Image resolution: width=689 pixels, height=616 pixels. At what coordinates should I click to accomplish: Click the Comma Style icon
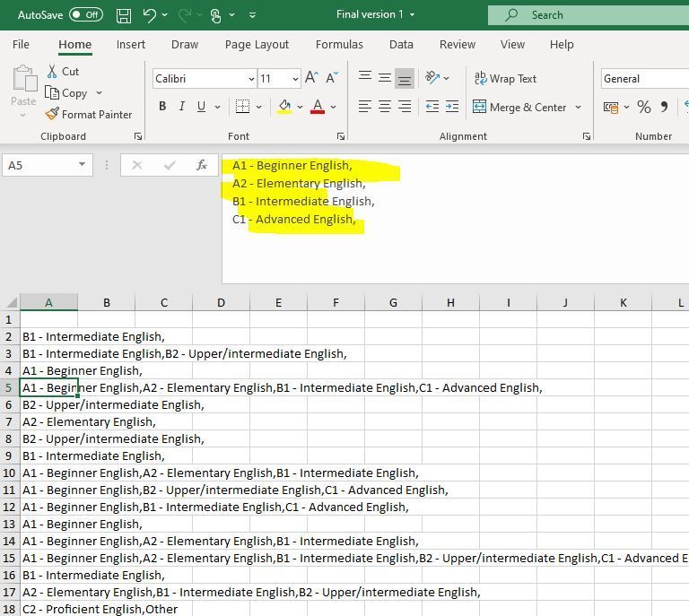click(664, 107)
